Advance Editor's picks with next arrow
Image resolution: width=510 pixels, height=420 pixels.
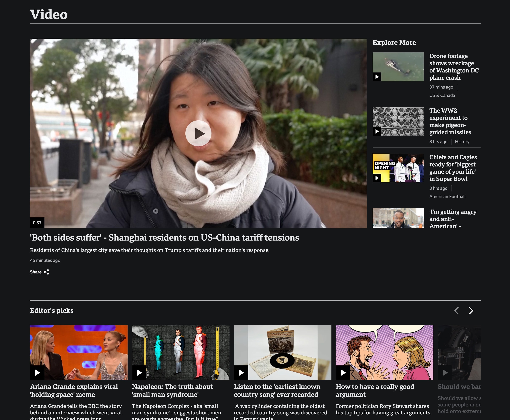[x=471, y=311]
